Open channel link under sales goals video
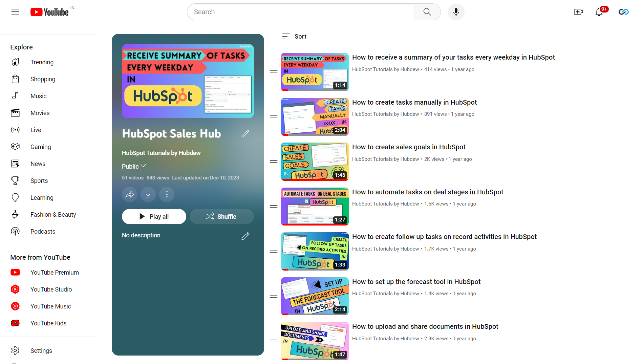Image resolution: width=642 pixels, height=364 pixels. [x=385, y=159]
